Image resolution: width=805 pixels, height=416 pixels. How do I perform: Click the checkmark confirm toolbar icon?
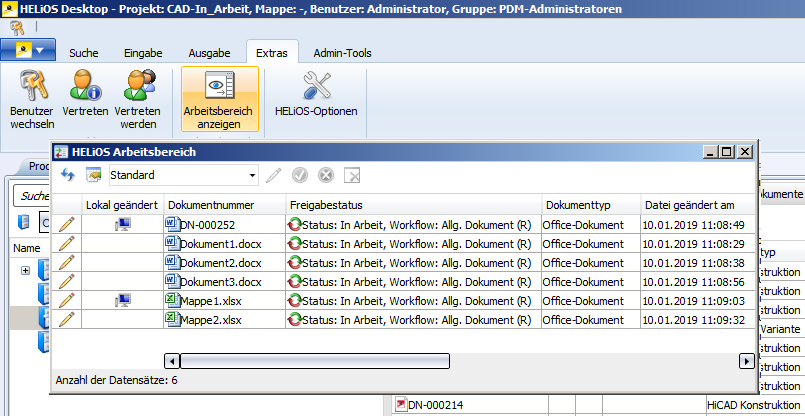300,176
